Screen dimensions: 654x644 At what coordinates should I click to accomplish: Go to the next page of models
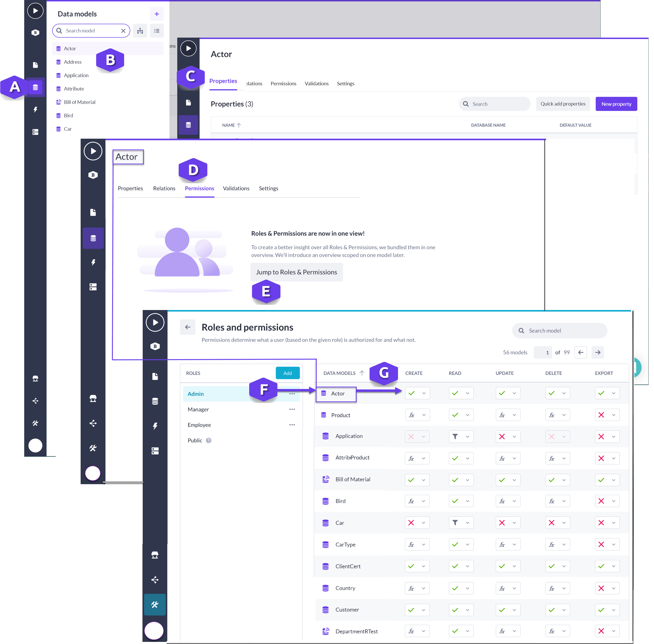point(598,352)
